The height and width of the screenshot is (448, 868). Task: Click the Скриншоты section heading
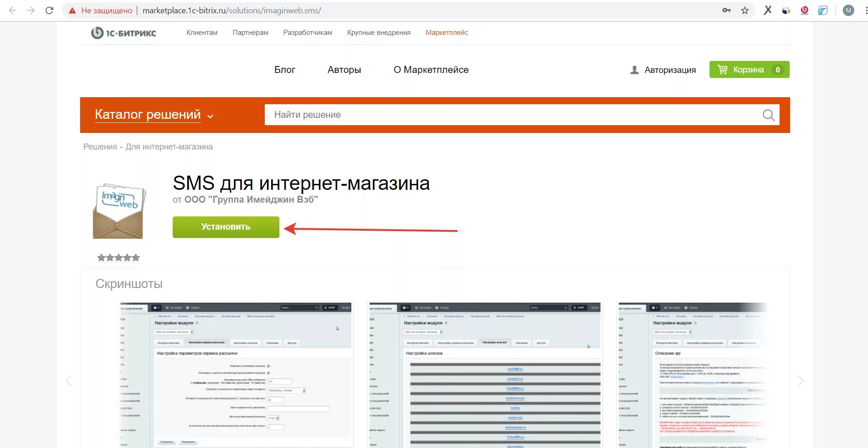click(x=129, y=284)
